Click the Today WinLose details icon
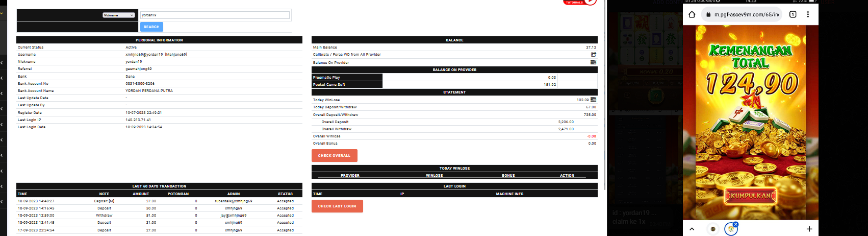The image size is (868, 236). click(593, 100)
